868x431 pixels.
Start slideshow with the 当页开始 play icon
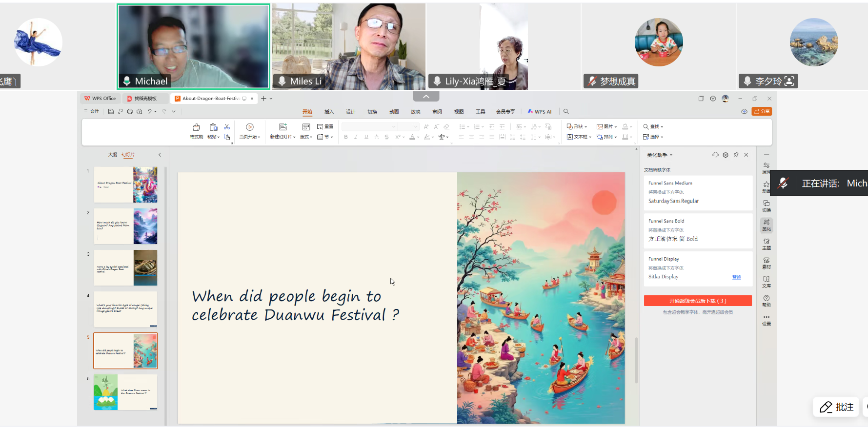coord(250,127)
